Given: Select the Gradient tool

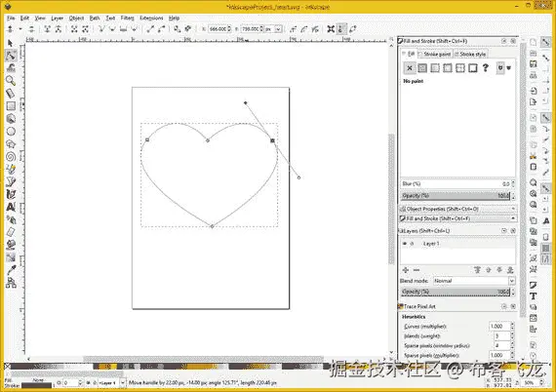Looking at the screenshot, I should [x=11, y=257].
